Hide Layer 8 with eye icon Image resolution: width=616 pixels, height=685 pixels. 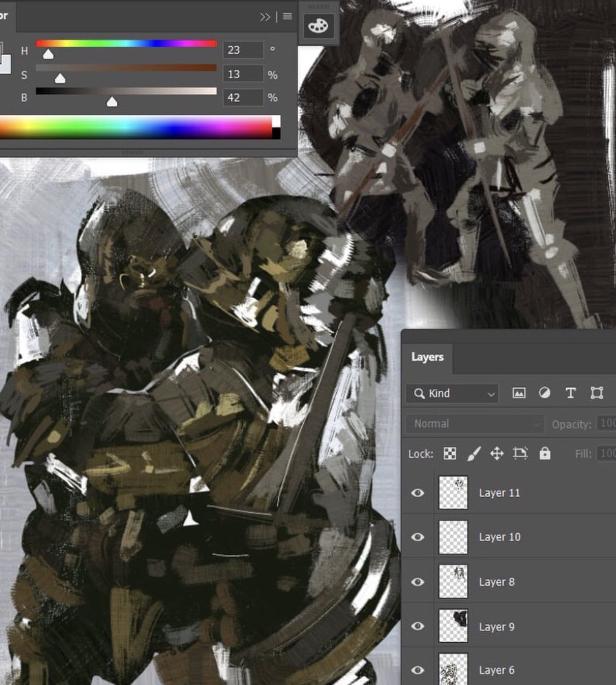click(x=418, y=582)
